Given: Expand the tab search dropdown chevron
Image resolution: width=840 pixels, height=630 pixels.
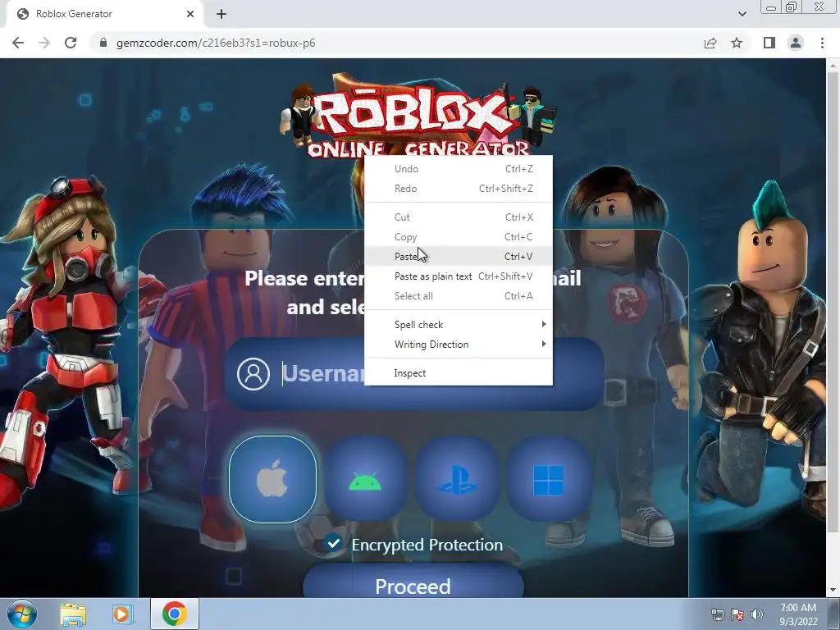Looking at the screenshot, I should [x=742, y=14].
